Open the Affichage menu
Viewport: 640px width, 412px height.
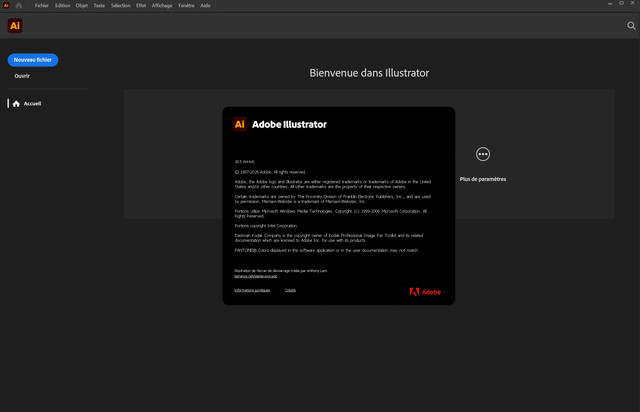tap(162, 5)
